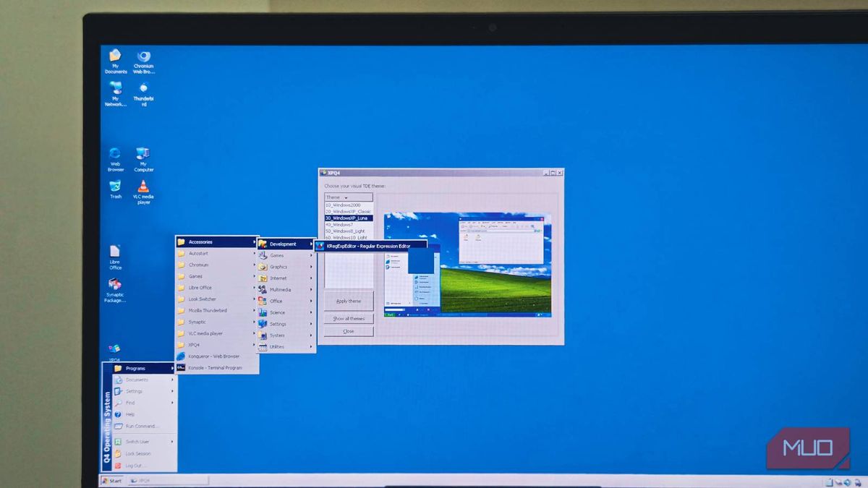Viewport: 868px width, 488px height.
Task: Open the Trash desktop icon
Action: click(x=115, y=189)
